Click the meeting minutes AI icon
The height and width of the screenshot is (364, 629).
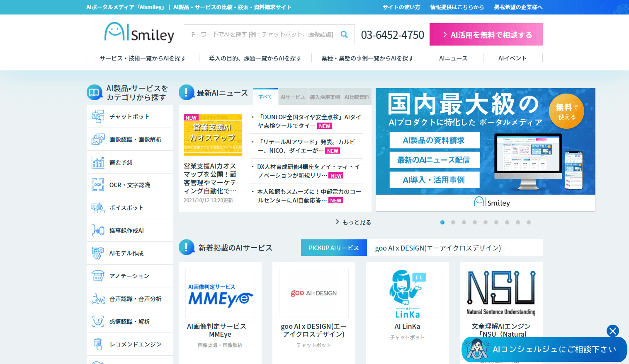pos(98,230)
